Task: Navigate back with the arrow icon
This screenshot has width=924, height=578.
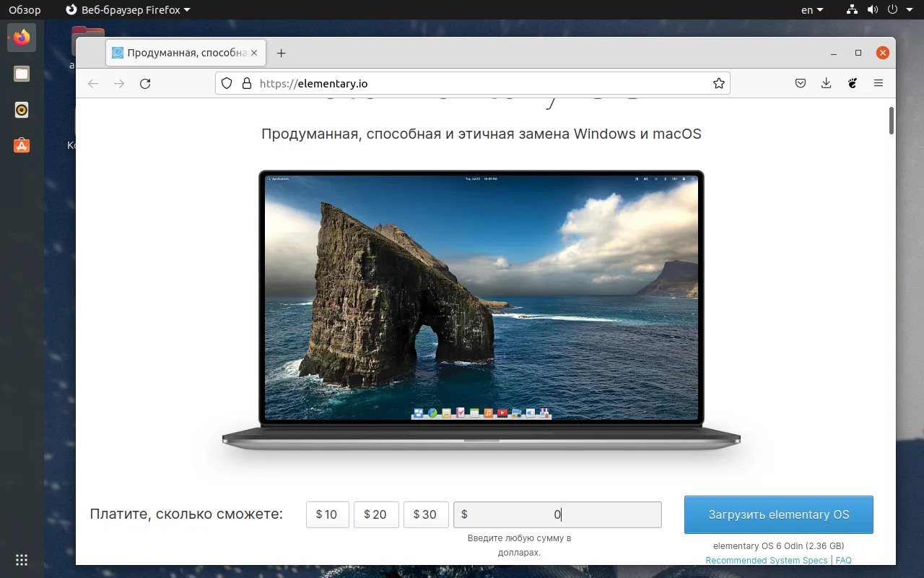Action: (x=92, y=83)
